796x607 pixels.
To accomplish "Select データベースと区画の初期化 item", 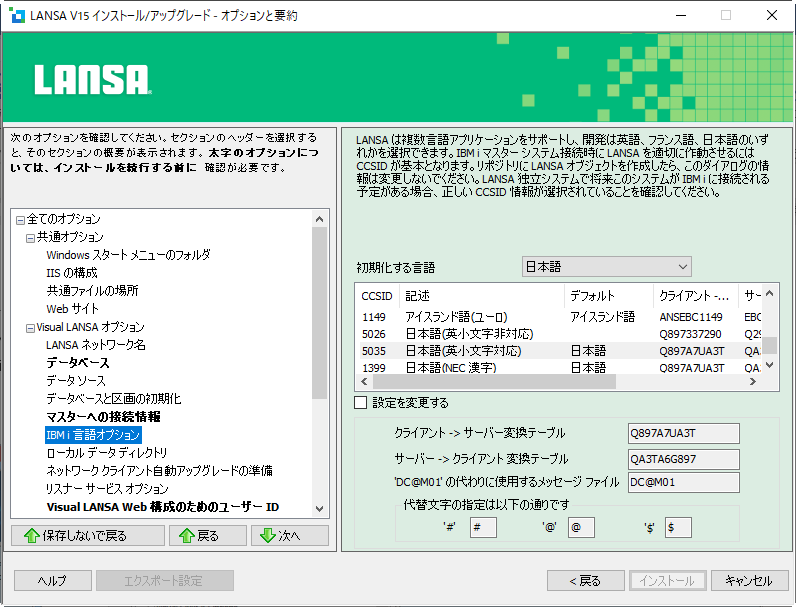I will point(114,399).
